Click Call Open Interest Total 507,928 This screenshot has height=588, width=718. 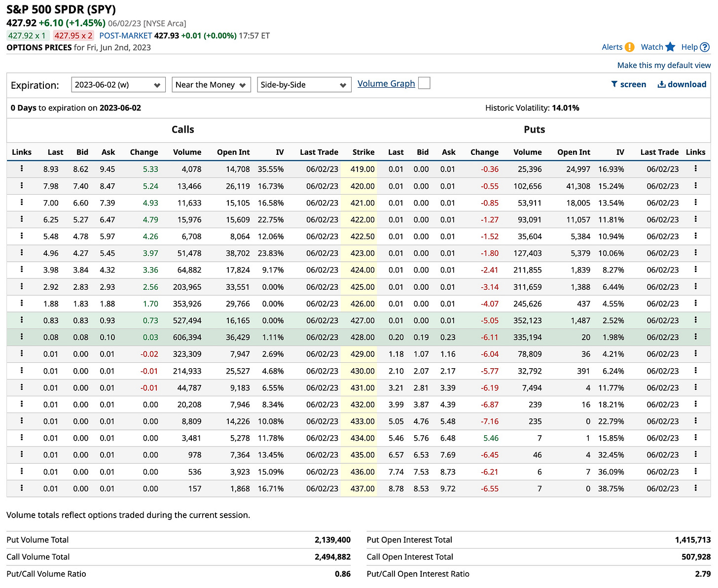click(696, 557)
